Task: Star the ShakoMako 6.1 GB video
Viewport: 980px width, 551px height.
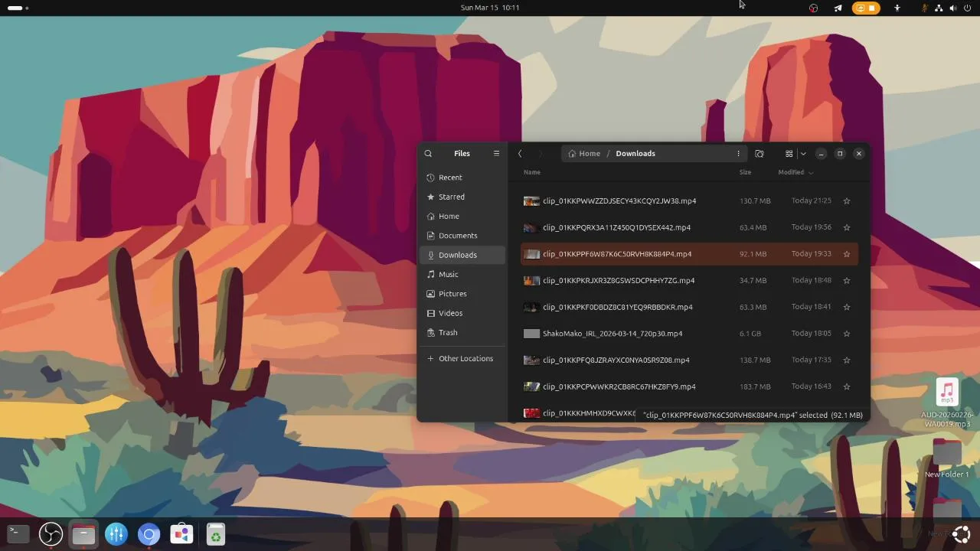Action: 847,334
